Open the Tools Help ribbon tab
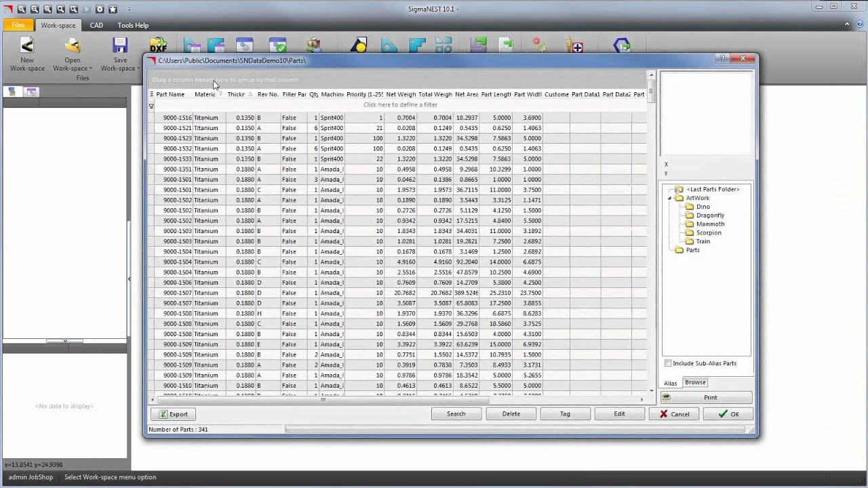 tap(133, 25)
